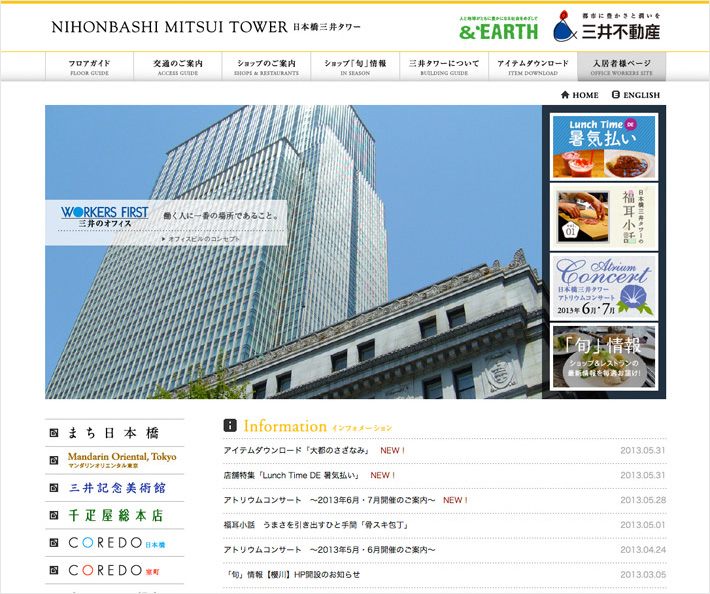Click the date 2013.03.05
This screenshot has height=594, width=710.
643,575
